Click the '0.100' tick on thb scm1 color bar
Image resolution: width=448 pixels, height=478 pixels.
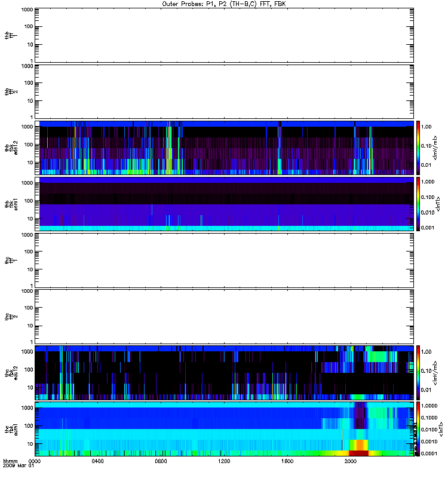(x=428, y=197)
